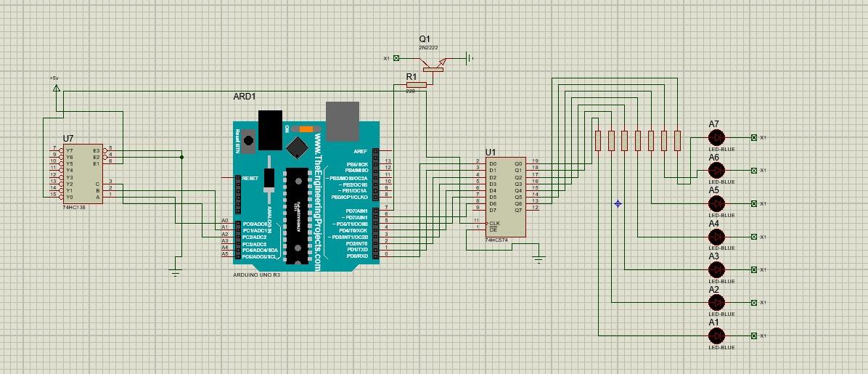
Task: Click the Y0 pin on U7
Action: 57,198
